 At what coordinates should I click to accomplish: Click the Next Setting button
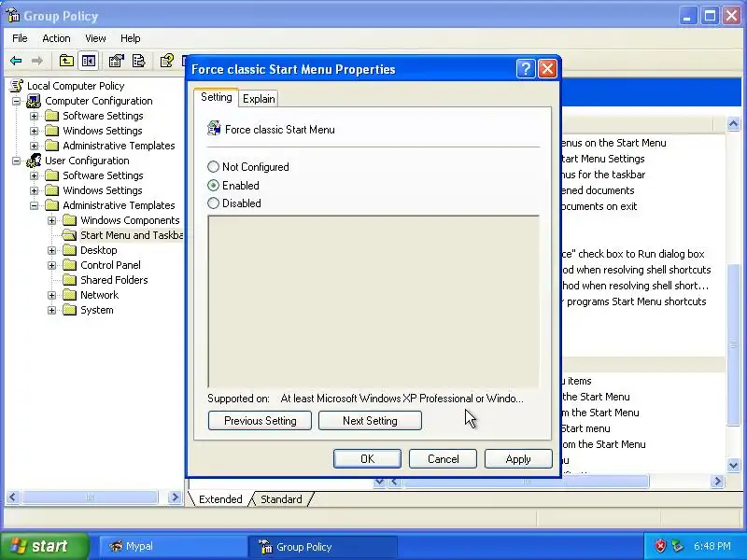click(370, 421)
